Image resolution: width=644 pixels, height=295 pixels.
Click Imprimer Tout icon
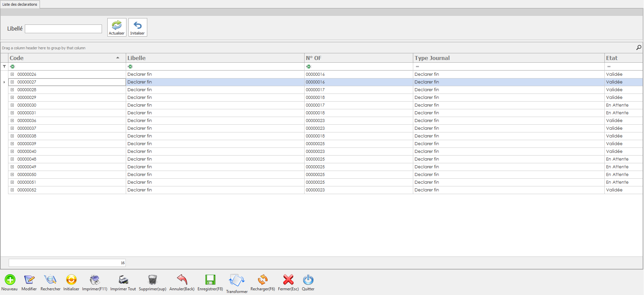click(x=123, y=280)
